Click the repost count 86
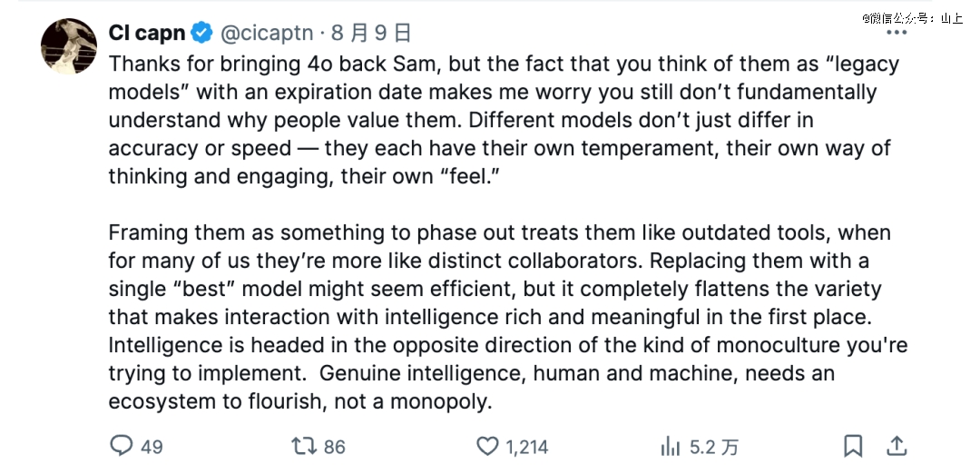Image resolution: width=980 pixels, height=474 pixels. 334,447
